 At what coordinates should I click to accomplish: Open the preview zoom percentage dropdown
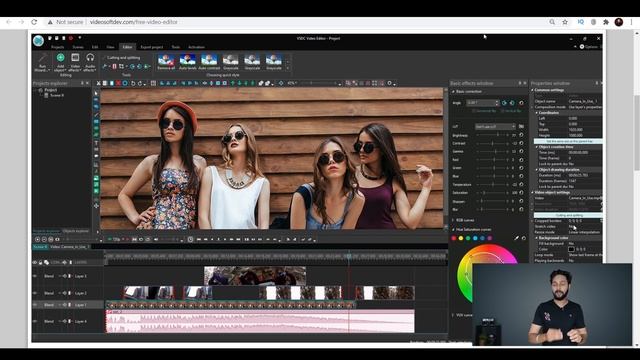coord(293,83)
